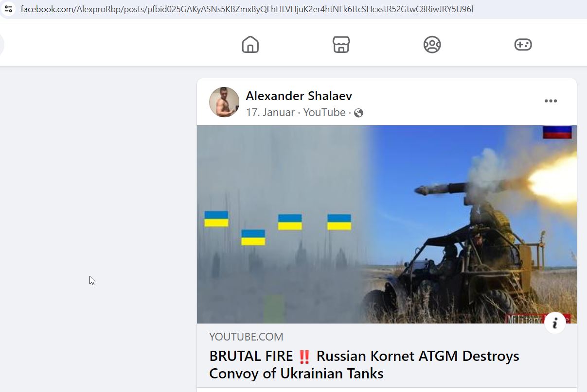Image resolution: width=587 pixels, height=392 pixels.
Task: Click the YouTube source link beside the date
Action: 324,113
